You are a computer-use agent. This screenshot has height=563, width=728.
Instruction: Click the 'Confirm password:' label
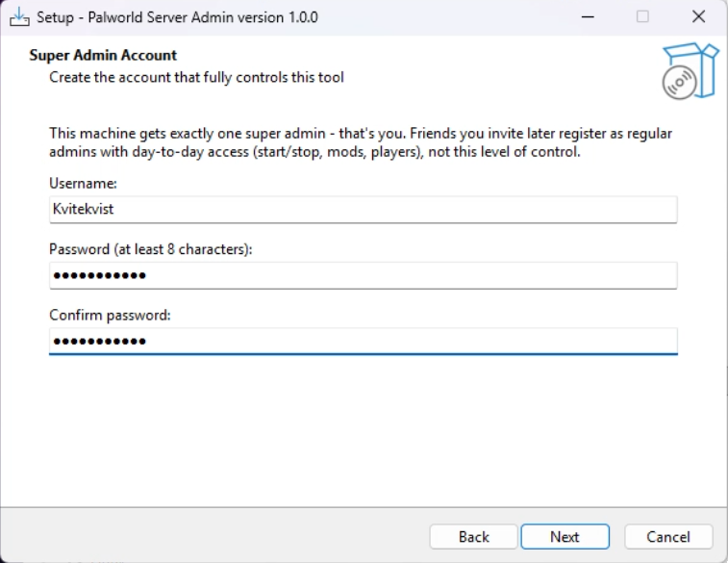[x=110, y=316]
